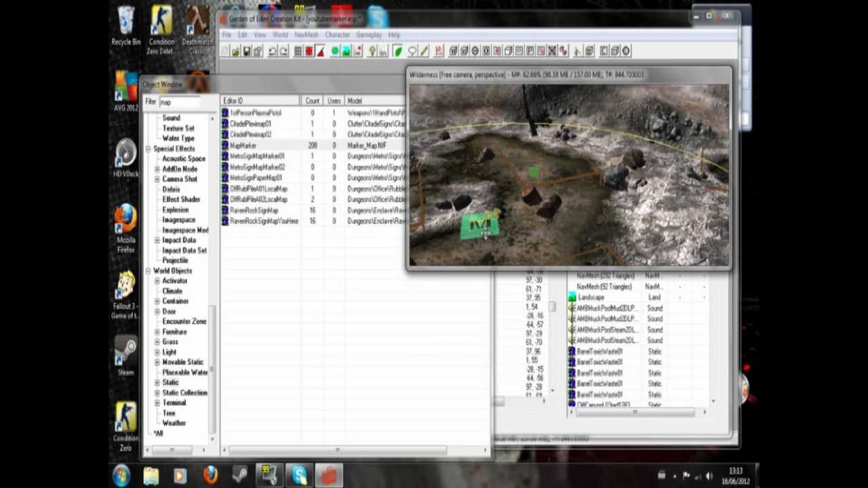Select the Landscape row in cell view
This screenshot has width=868, height=488.
click(591, 297)
